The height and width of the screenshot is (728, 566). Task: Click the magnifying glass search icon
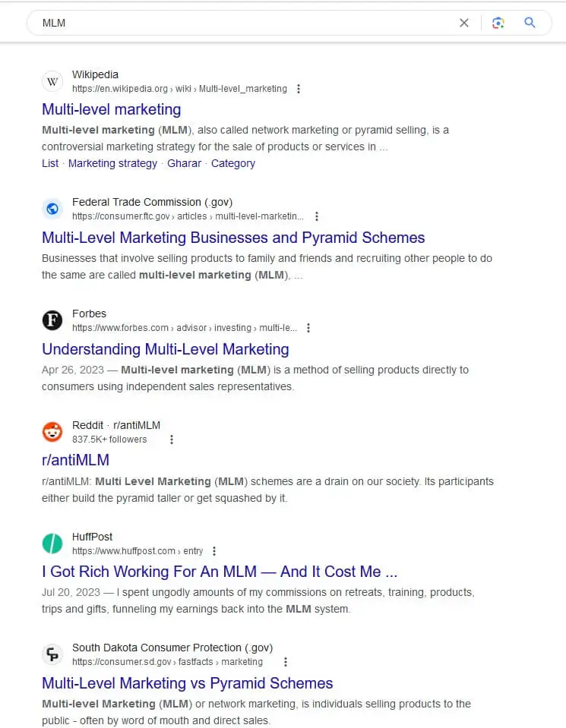[x=530, y=22]
